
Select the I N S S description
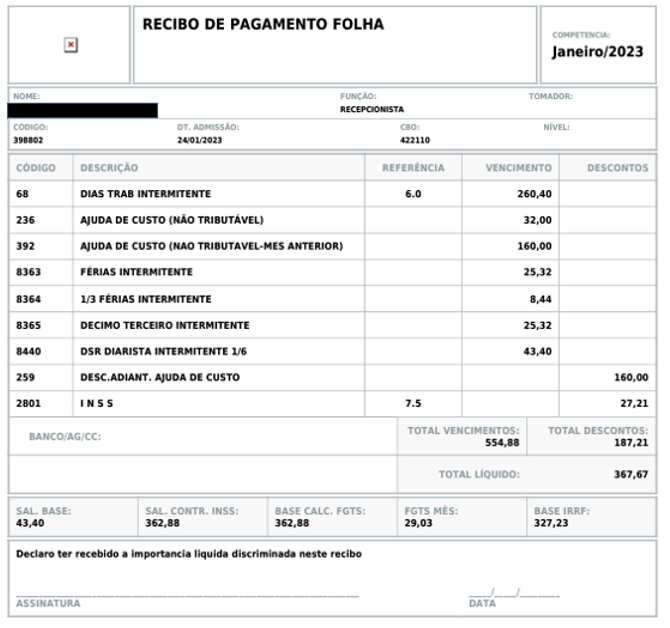[x=97, y=404]
